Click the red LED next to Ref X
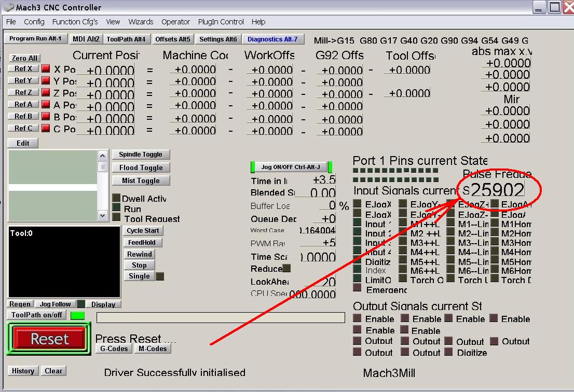The height and width of the screenshot is (392, 574). 46,68
